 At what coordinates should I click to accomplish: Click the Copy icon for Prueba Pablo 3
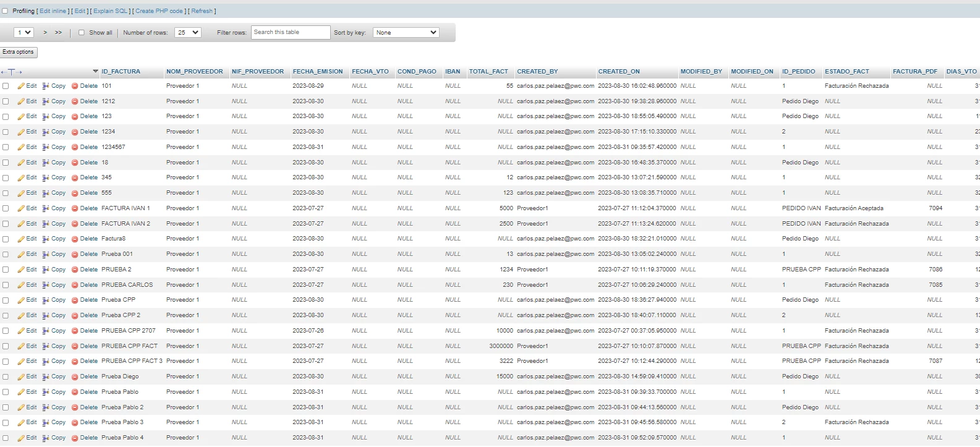click(46, 422)
